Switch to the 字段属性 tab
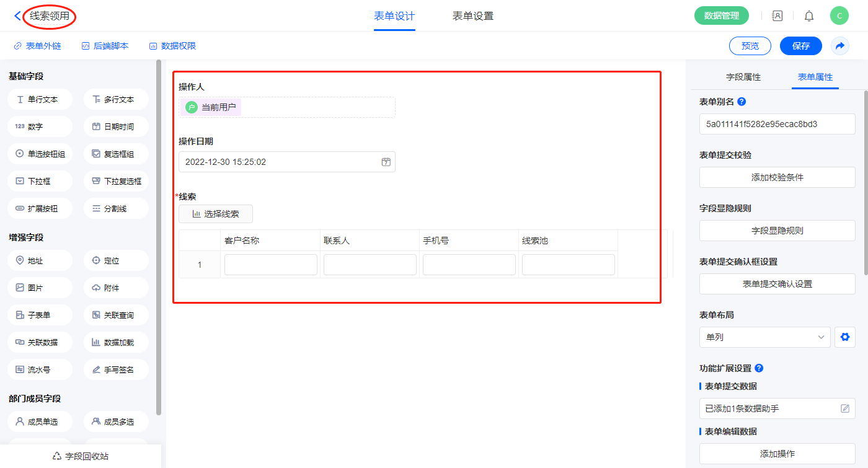The height and width of the screenshot is (468, 868). (x=743, y=77)
